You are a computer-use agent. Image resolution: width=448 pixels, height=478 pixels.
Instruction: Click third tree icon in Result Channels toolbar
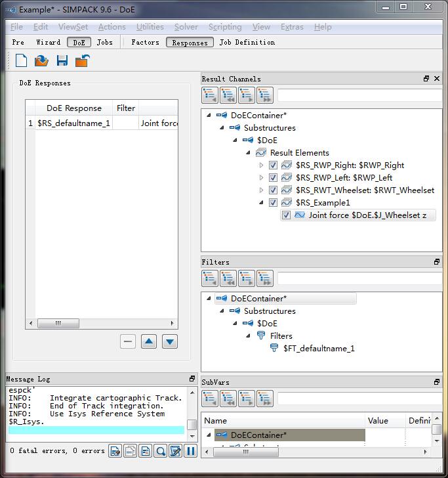click(247, 95)
